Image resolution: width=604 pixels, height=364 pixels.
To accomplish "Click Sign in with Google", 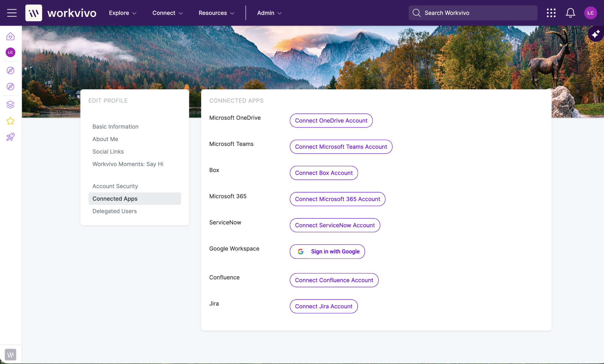I will click(327, 252).
